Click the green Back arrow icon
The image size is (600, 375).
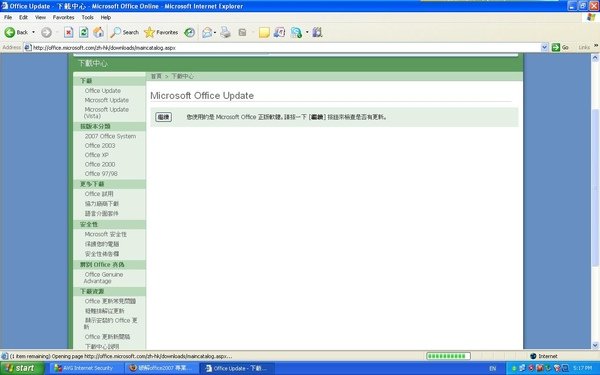[x=10, y=33]
